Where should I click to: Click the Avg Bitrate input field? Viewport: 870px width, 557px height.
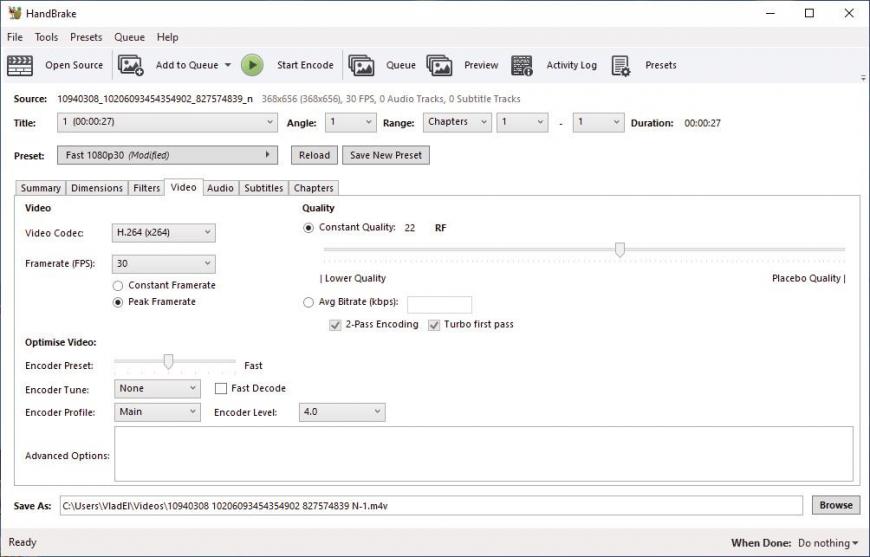[x=439, y=305]
